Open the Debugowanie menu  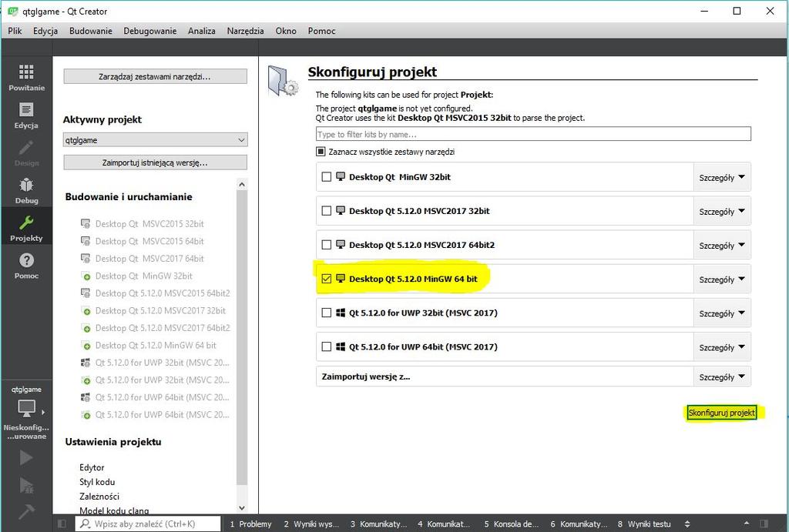coord(150,31)
